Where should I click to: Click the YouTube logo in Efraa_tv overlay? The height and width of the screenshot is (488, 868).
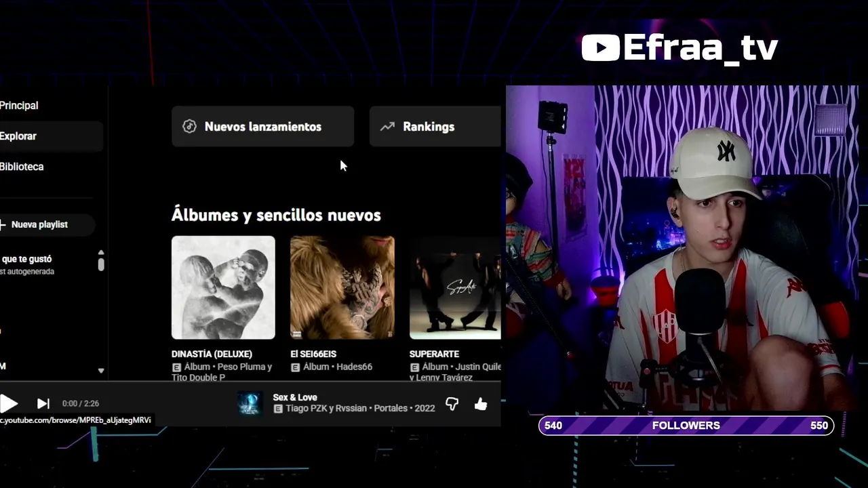pos(600,47)
